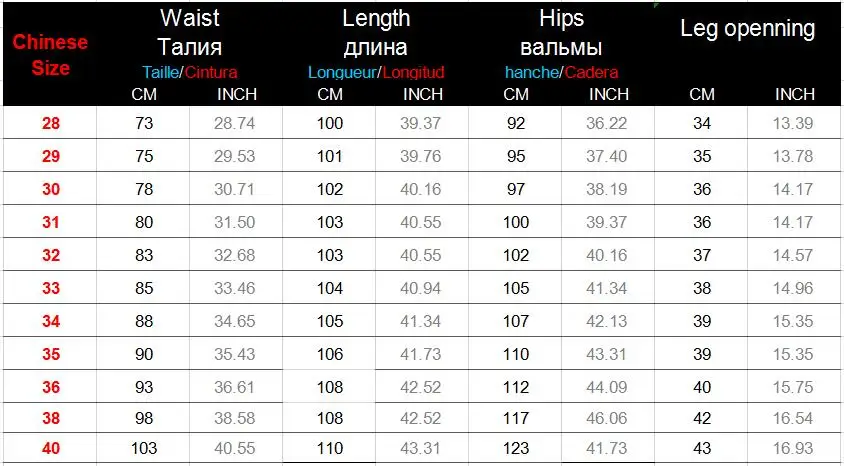Click waist value 103 for size 40
The image size is (844, 466).
[144, 448]
